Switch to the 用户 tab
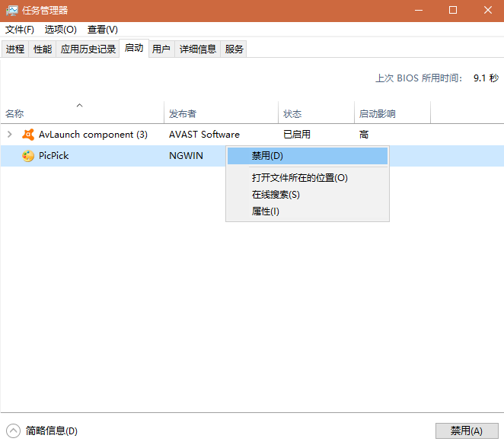 click(x=161, y=49)
